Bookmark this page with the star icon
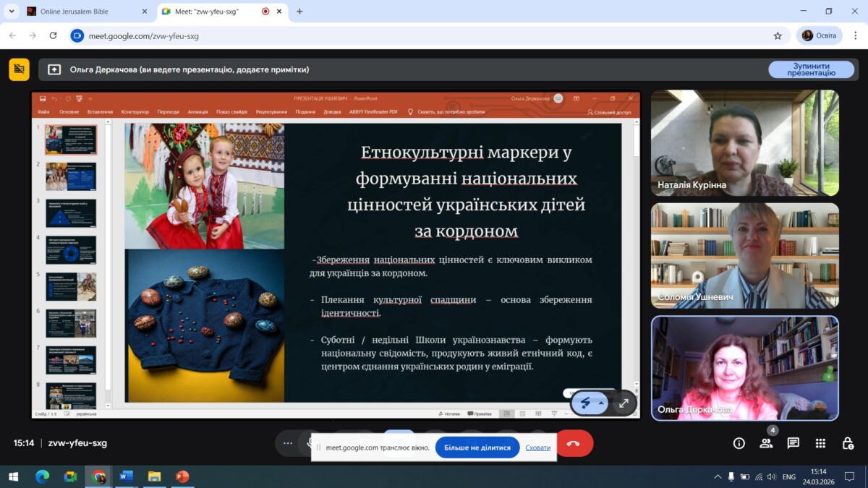The width and height of the screenshot is (868, 488). [778, 35]
